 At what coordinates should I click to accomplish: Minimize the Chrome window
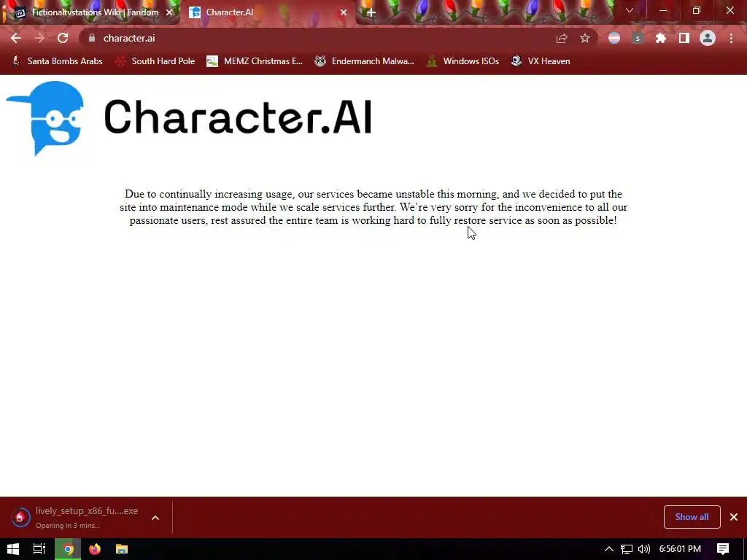tap(662, 10)
